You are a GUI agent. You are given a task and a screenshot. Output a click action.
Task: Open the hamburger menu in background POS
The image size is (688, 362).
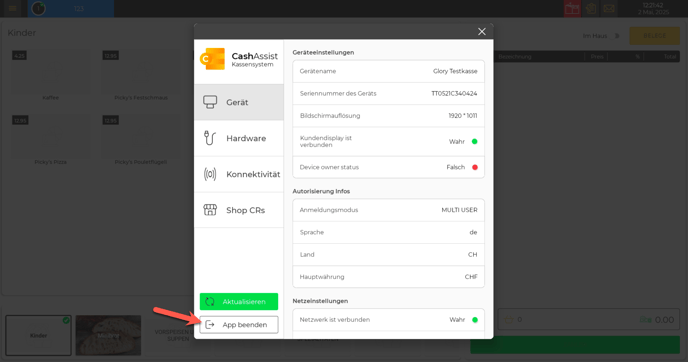(12, 8)
